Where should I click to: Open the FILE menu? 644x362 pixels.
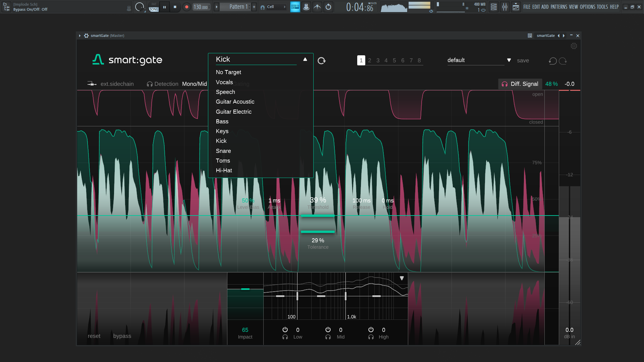pyautogui.click(x=527, y=7)
